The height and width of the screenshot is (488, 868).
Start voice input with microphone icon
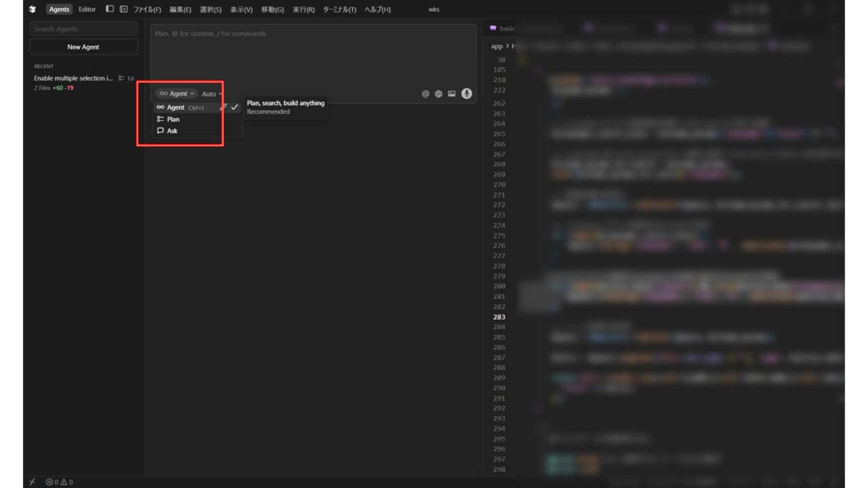(466, 94)
